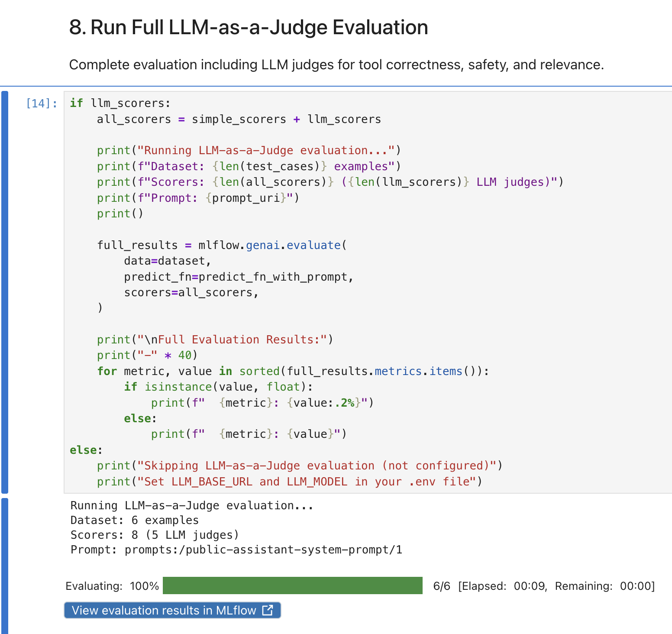Viewport: 672px width, 634px height.
Task: Click the external link icon in MLflow button
Action: click(x=268, y=610)
